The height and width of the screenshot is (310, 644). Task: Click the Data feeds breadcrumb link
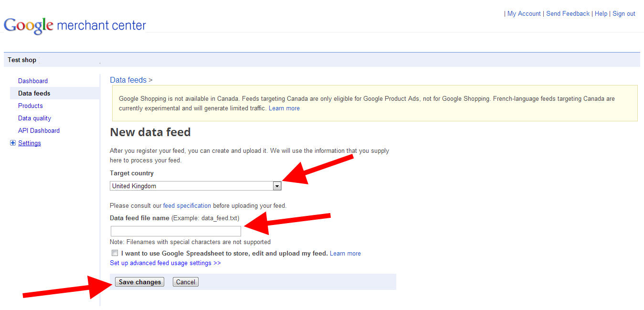(128, 80)
